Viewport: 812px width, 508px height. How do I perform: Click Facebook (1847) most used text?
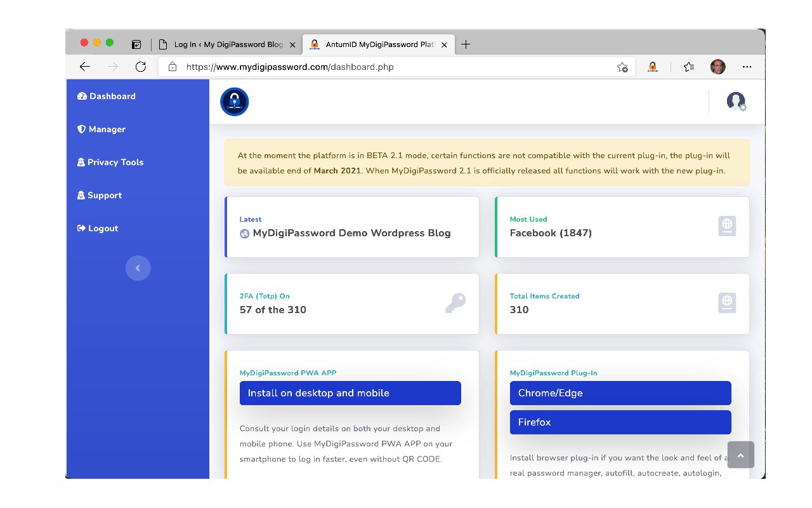(x=551, y=233)
